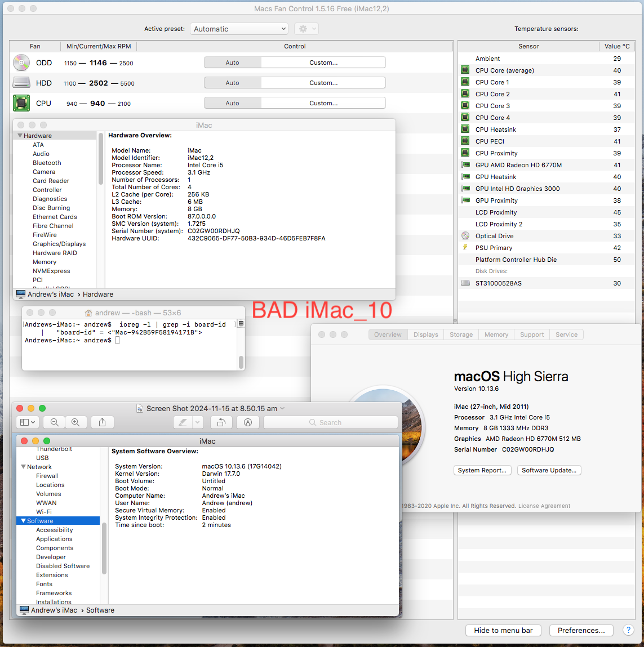Click the computer icon in Hardware path bar
This screenshot has height=647, width=644.
point(21,294)
